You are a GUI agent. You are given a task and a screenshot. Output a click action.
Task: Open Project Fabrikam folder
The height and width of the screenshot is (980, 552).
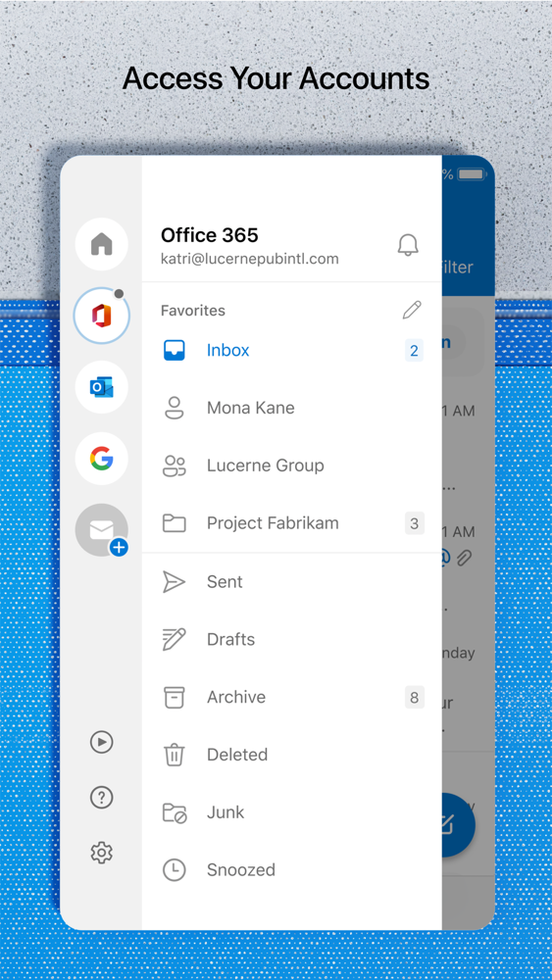292,523
